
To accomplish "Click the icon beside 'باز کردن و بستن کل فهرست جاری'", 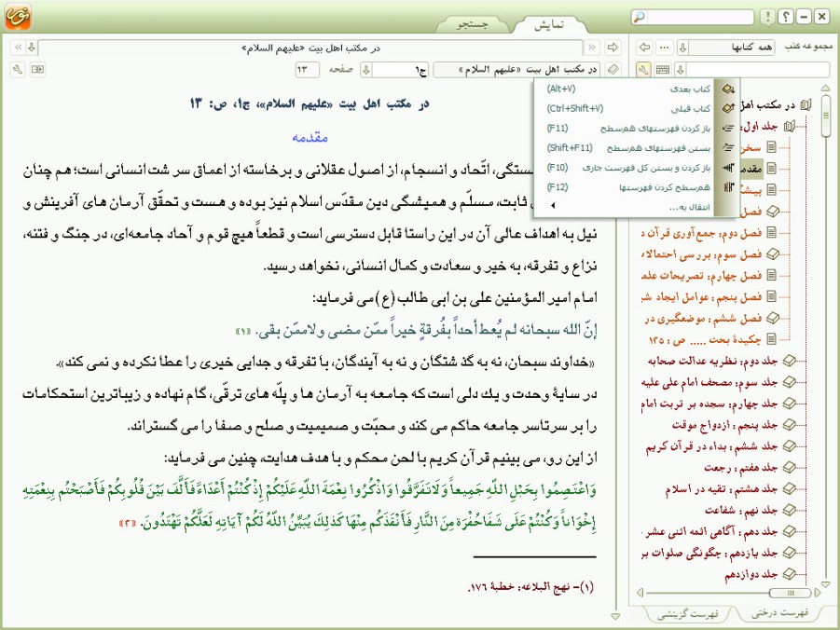I will [x=728, y=168].
